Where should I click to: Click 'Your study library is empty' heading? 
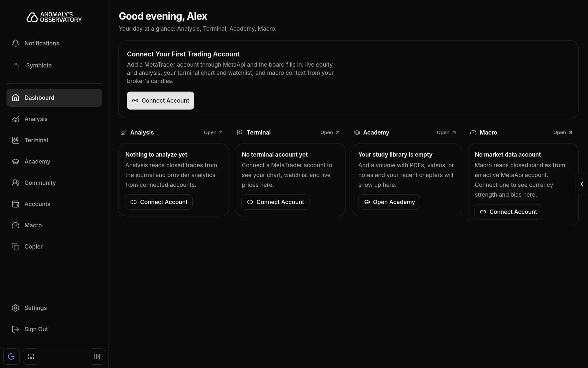(x=395, y=155)
